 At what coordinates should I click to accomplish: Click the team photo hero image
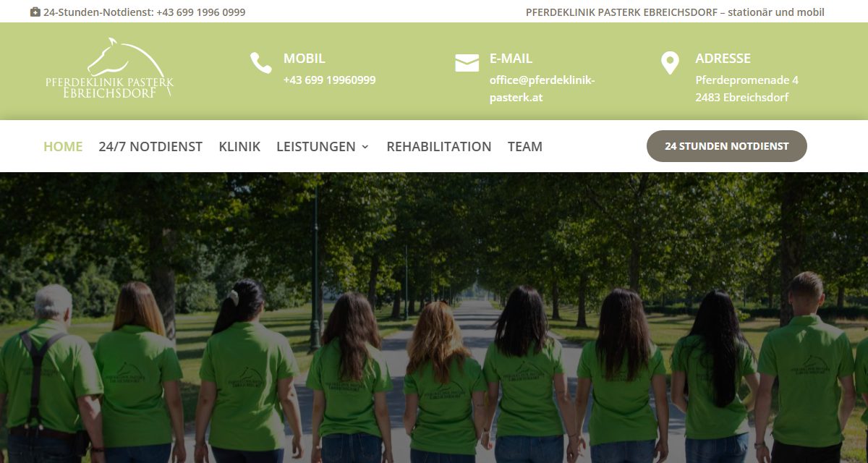point(434,318)
